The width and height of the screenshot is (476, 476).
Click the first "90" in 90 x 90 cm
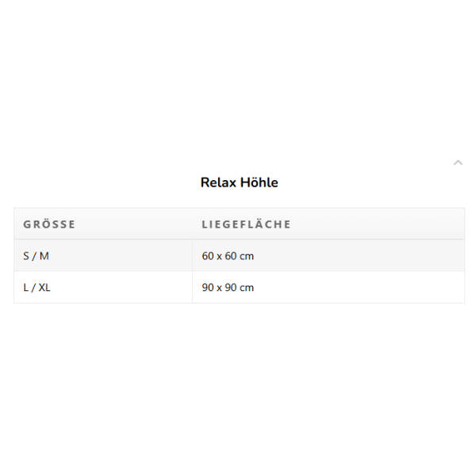[x=208, y=287]
